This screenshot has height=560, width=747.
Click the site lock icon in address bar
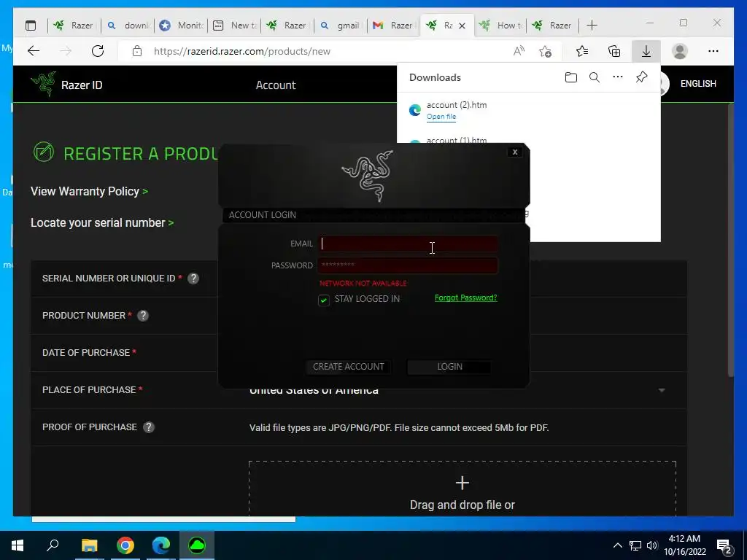point(137,51)
